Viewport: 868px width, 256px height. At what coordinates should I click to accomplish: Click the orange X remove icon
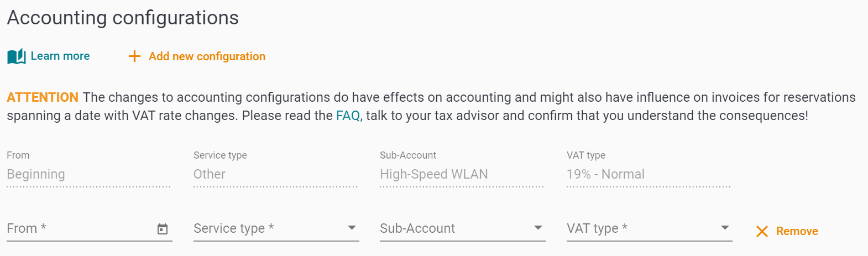tap(762, 231)
